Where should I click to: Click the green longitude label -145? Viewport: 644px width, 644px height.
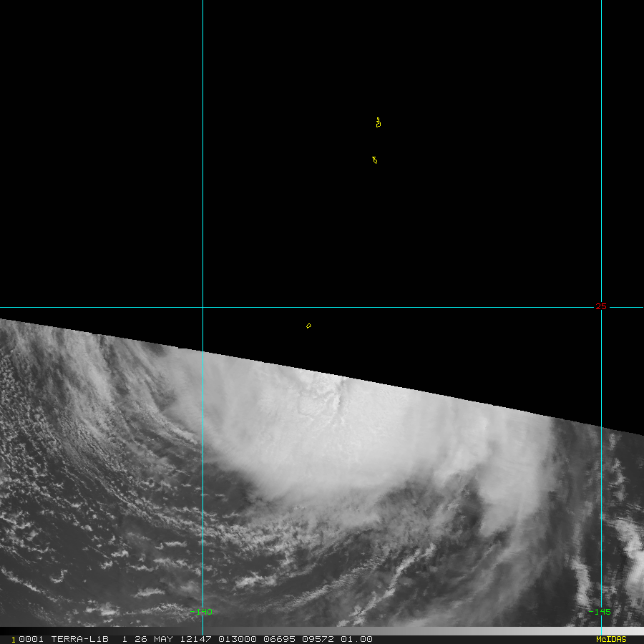coord(600,612)
